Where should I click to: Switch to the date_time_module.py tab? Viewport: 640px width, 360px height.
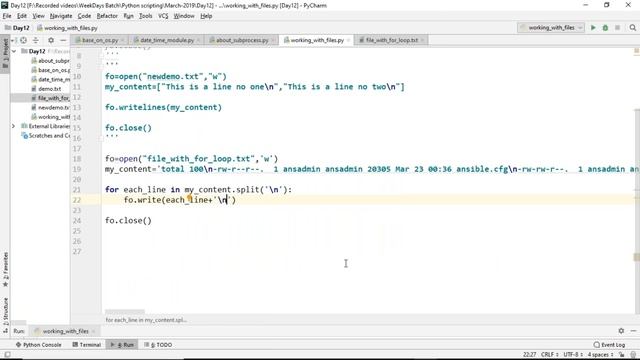point(167,40)
